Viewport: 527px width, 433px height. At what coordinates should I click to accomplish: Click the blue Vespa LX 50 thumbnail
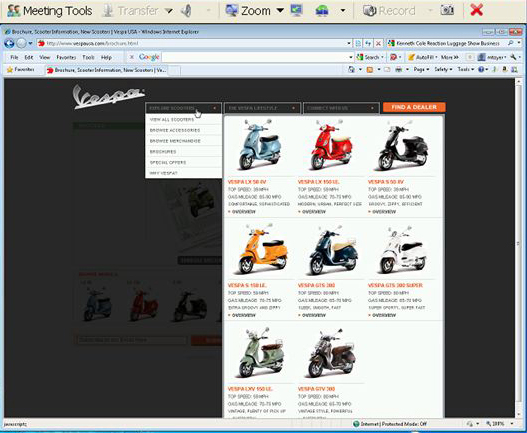pos(260,145)
